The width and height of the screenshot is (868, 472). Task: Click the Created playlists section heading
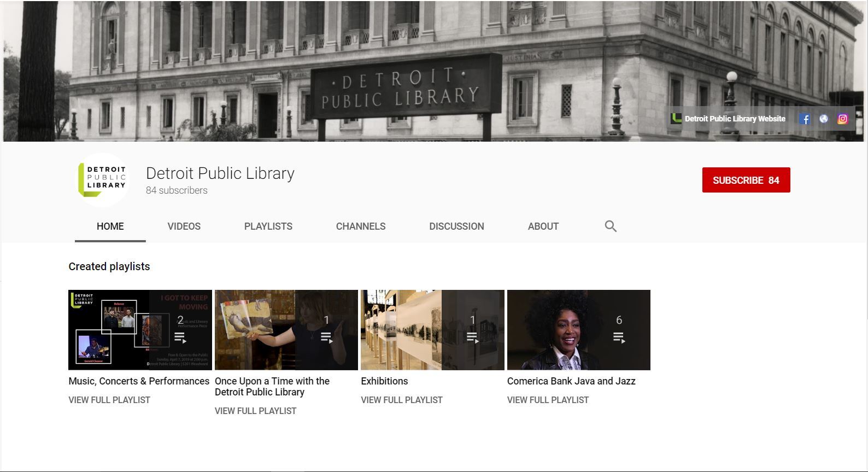[x=109, y=266]
